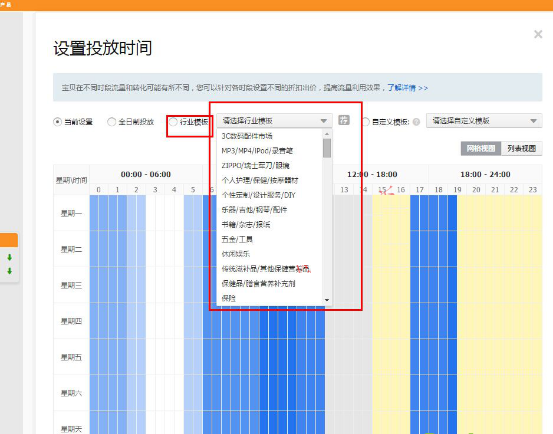Select 个性定制/设计服务/DIY template

[259, 195]
